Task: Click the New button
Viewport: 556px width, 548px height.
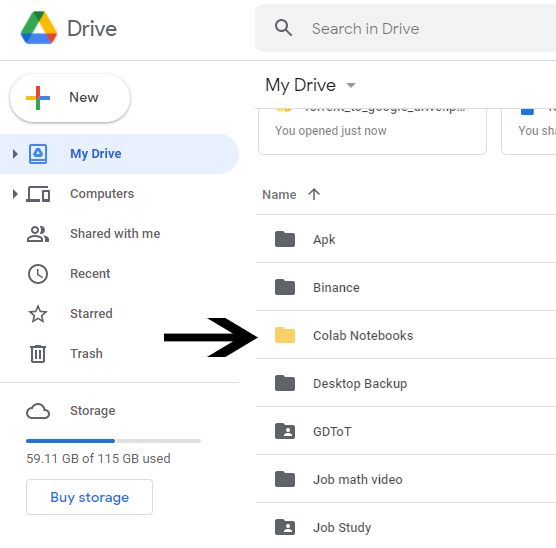Action: 70,98
